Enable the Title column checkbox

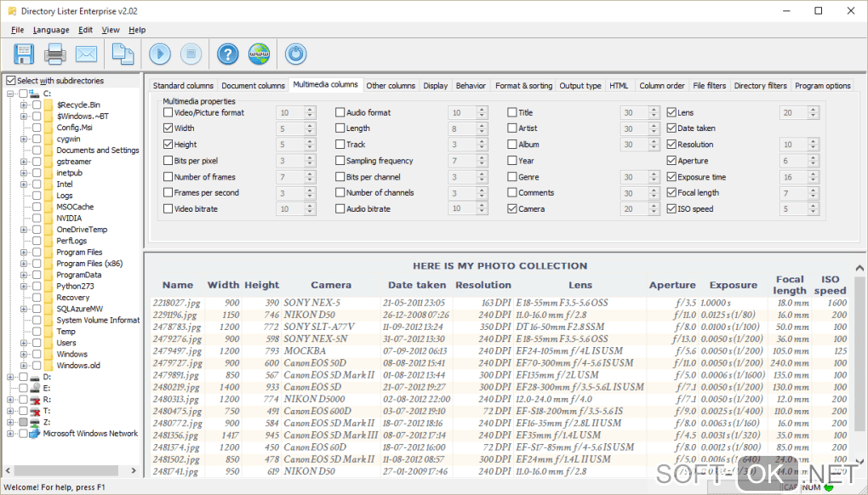click(x=514, y=111)
